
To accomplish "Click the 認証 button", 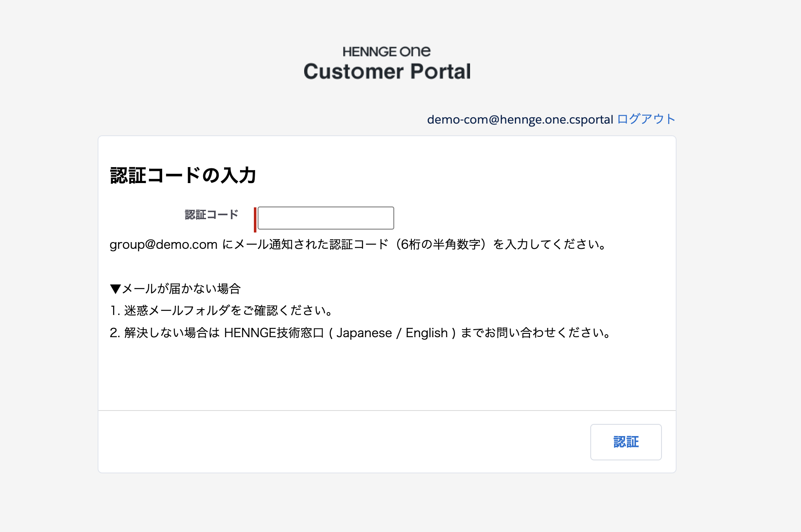I will pyautogui.click(x=626, y=442).
